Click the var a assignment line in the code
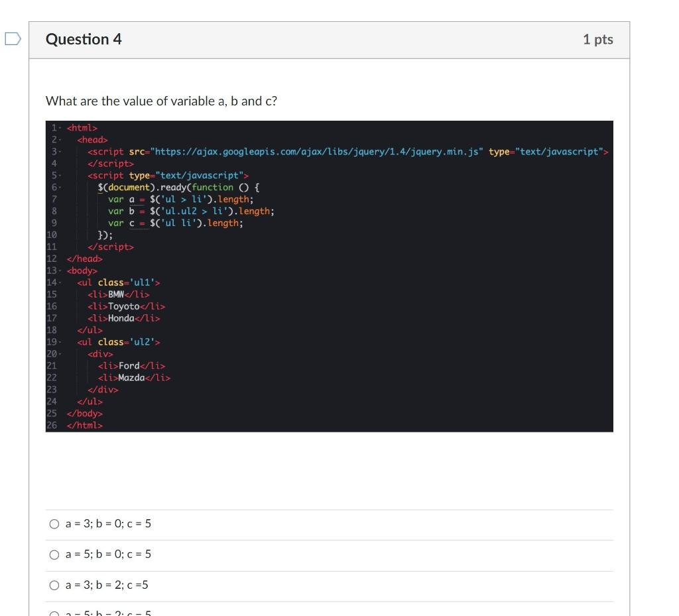Image resolution: width=679 pixels, height=616 pixels. pos(179,198)
